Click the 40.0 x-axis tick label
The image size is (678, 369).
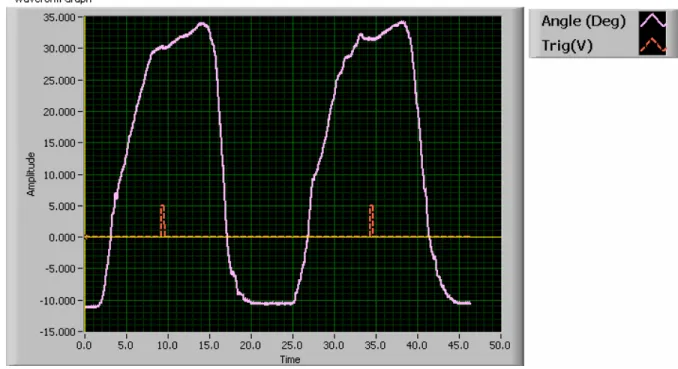[416, 346]
